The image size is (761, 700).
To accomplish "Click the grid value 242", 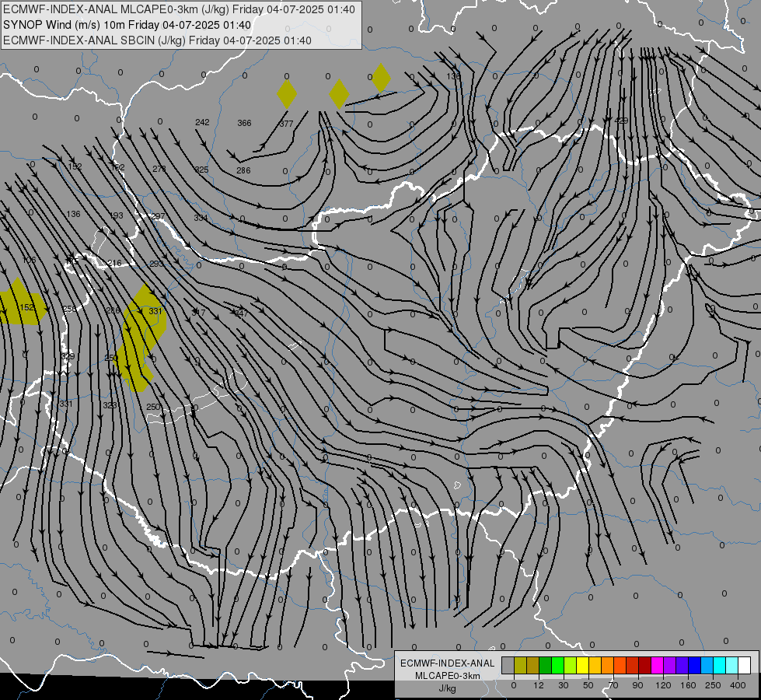I will (202, 122).
